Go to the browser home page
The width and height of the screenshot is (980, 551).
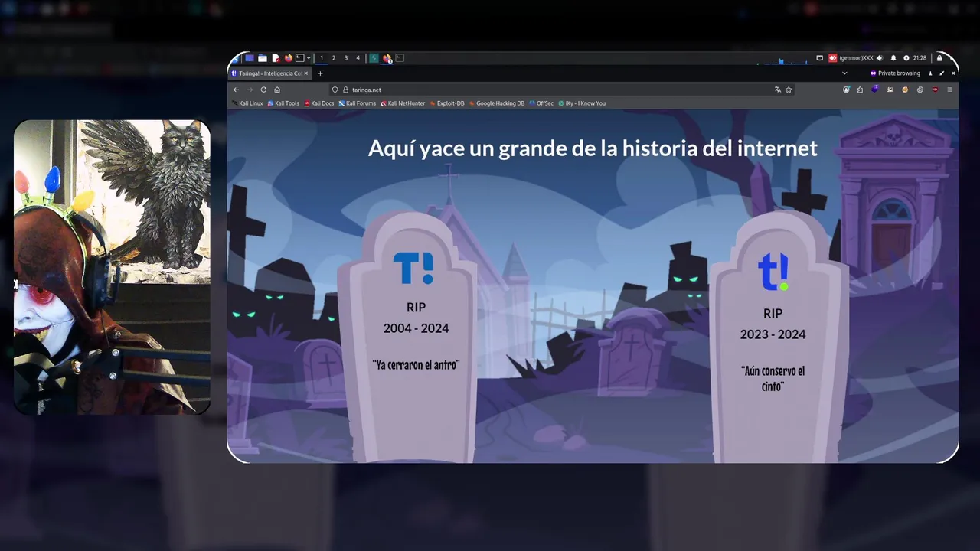click(277, 90)
